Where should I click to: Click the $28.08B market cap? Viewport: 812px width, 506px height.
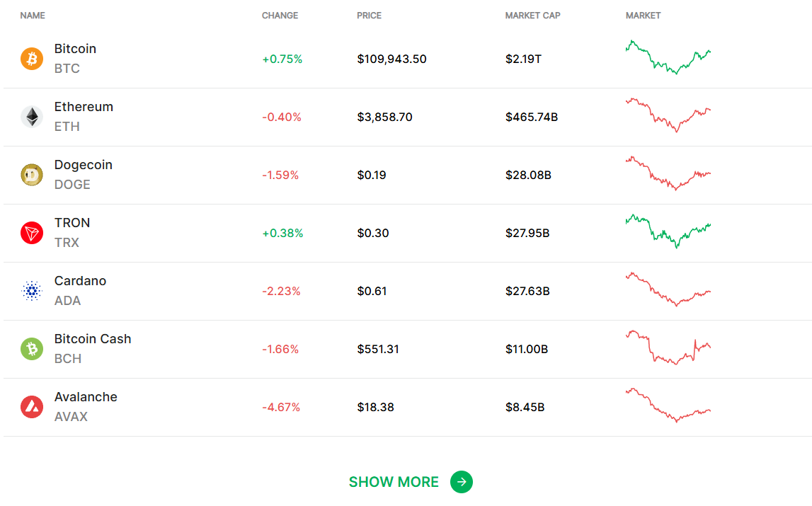coord(528,175)
